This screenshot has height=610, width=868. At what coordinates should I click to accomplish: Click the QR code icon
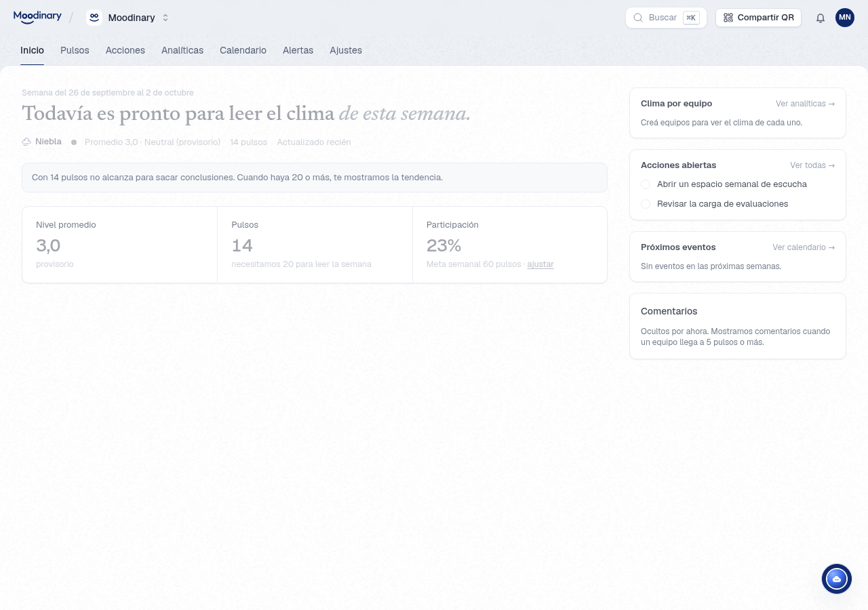[728, 18]
